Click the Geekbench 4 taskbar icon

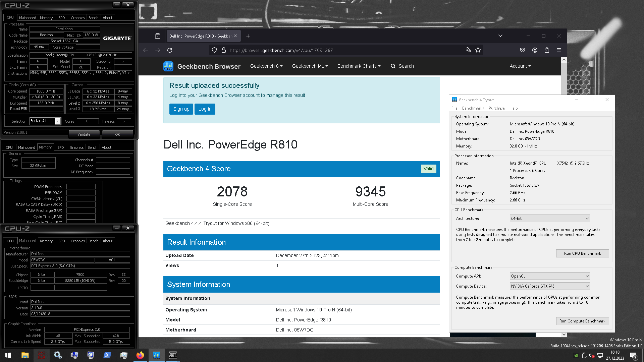(x=157, y=355)
